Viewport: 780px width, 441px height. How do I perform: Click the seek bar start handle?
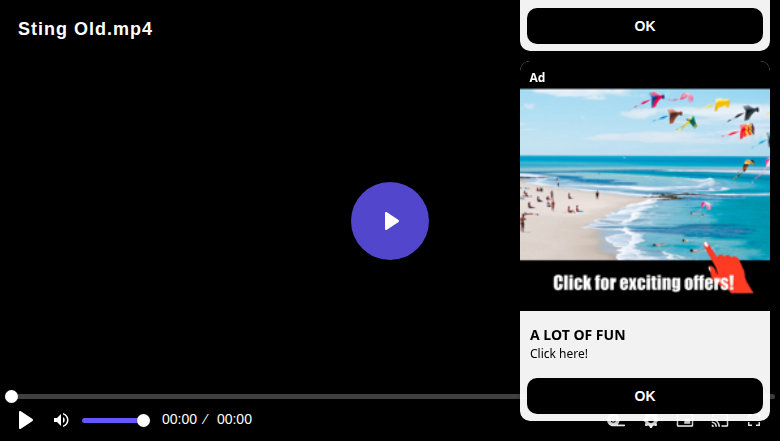pyautogui.click(x=11, y=396)
